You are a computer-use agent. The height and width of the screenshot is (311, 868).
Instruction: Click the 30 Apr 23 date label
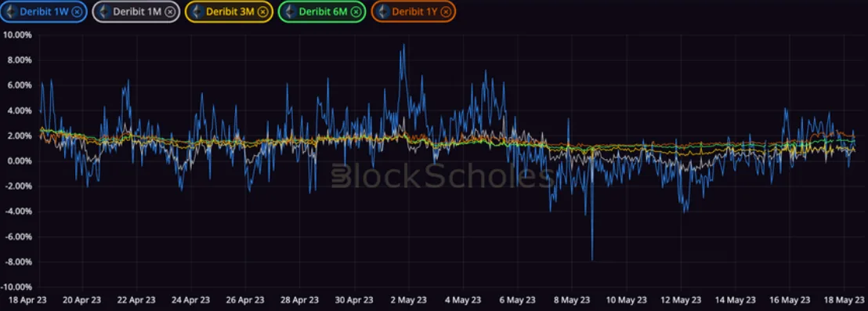pyautogui.click(x=354, y=301)
